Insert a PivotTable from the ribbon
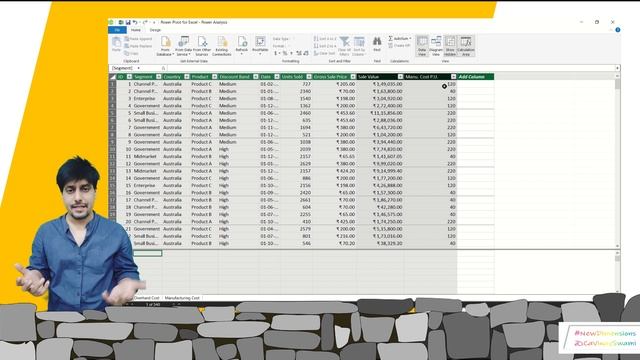Screen dimensions: 640x360 (x=260, y=46)
